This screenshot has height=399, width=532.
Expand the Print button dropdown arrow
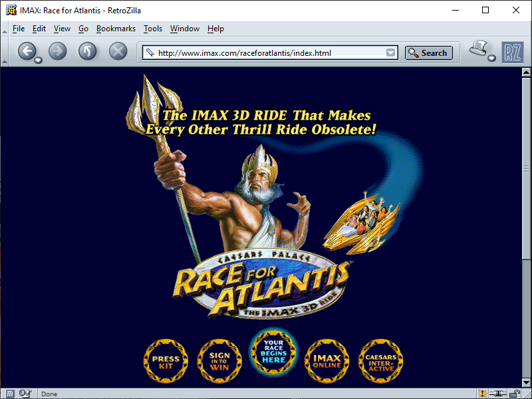[x=491, y=59]
